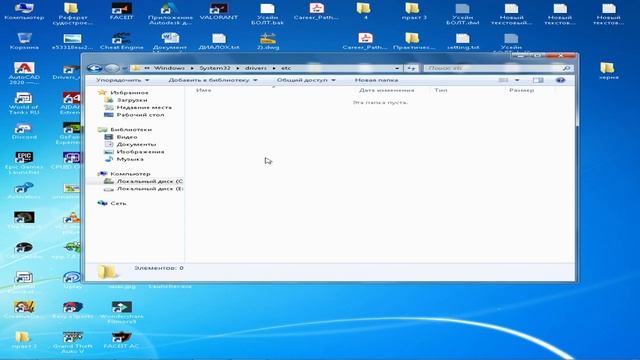Click the Explorer Forward arrow button
640x360 pixels.
tap(112, 68)
